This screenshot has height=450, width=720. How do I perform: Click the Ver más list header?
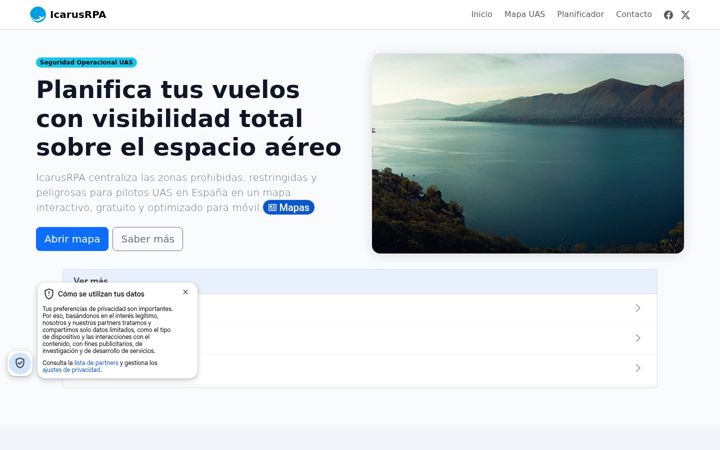pos(360,281)
